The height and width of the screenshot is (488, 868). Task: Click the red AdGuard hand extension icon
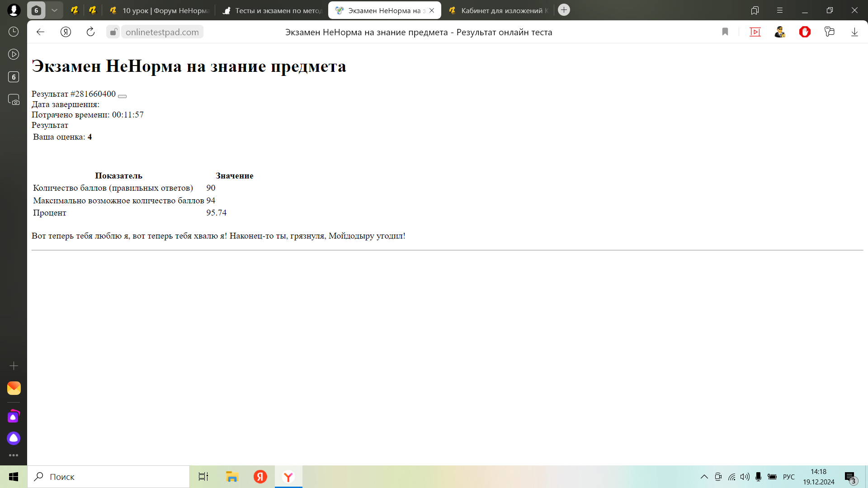click(805, 32)
